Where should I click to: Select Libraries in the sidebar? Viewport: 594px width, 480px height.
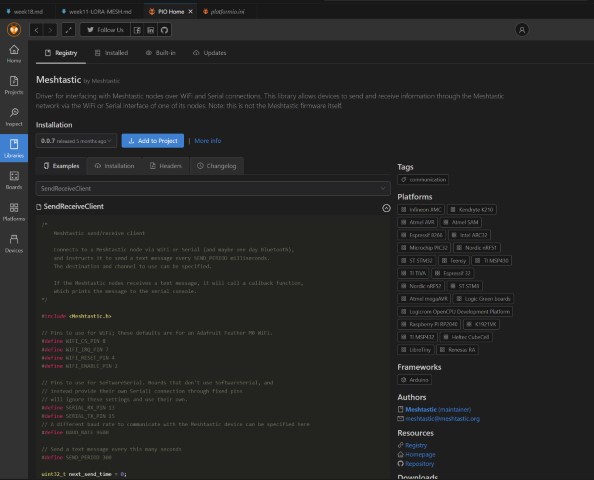(x=14, y=148)
